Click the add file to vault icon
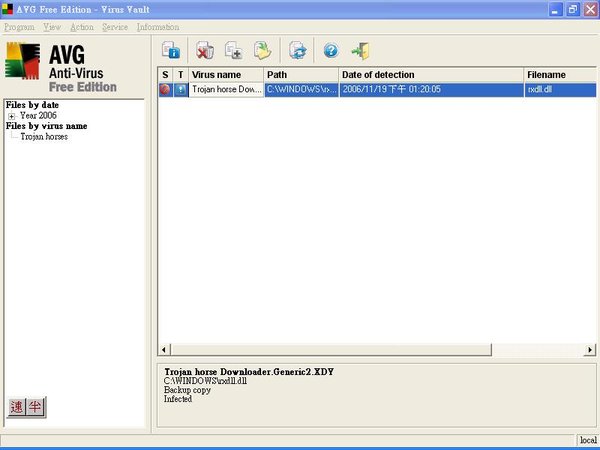Image resolution: width=600 pixels, height=450 pixels. tap(233, 51)
